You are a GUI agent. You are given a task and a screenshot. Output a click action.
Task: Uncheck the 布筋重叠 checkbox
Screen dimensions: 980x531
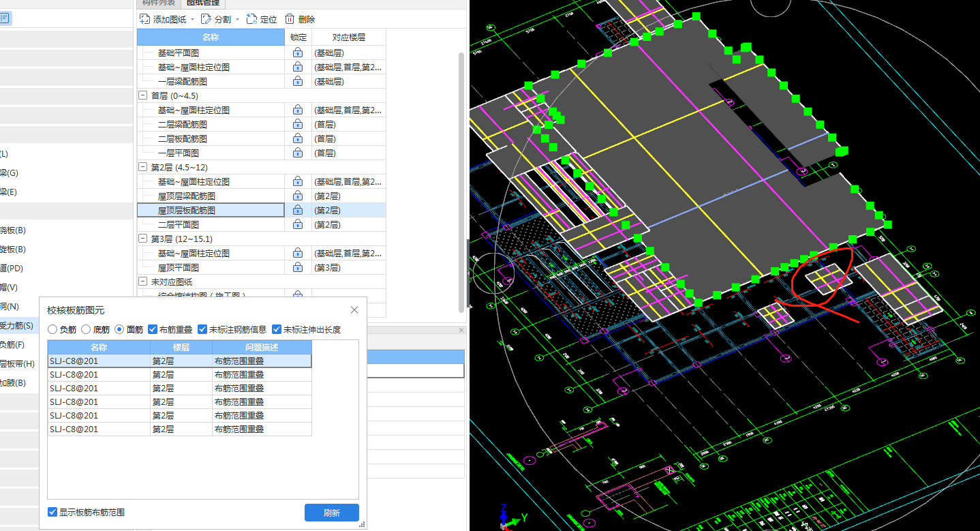[153, 329]
